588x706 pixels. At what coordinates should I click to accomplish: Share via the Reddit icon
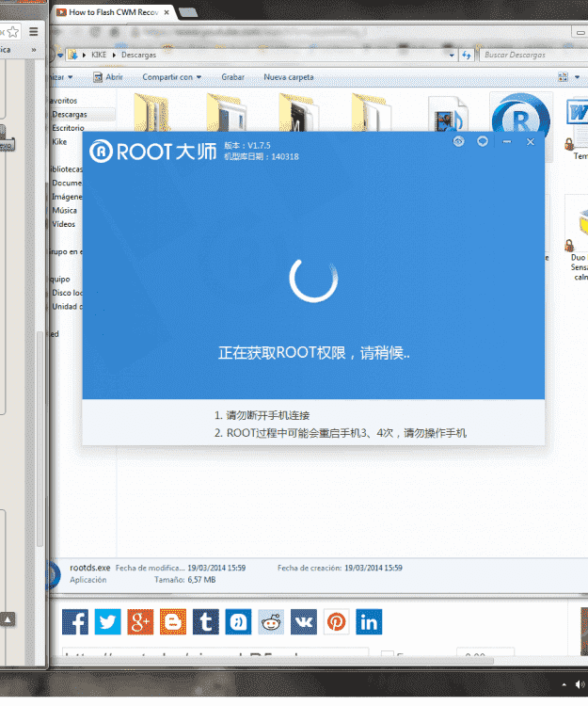(x=271, y=622)
